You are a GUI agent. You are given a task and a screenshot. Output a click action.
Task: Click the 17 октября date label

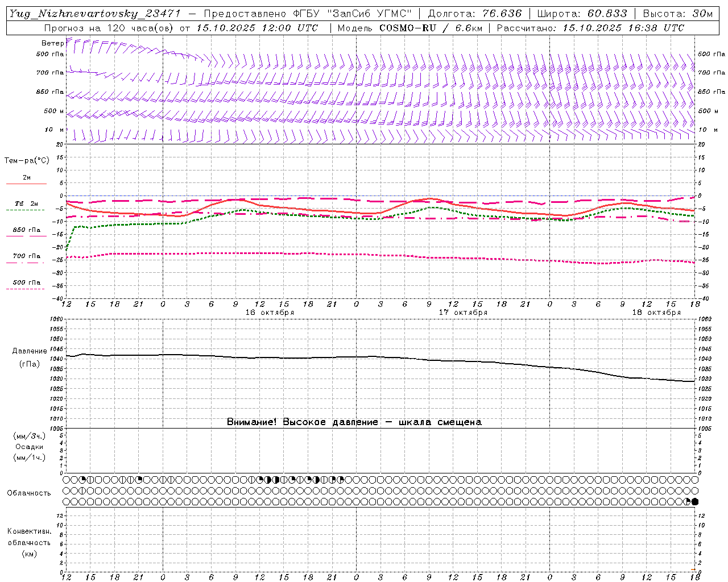pyautogui.click(x=463, y=313)
